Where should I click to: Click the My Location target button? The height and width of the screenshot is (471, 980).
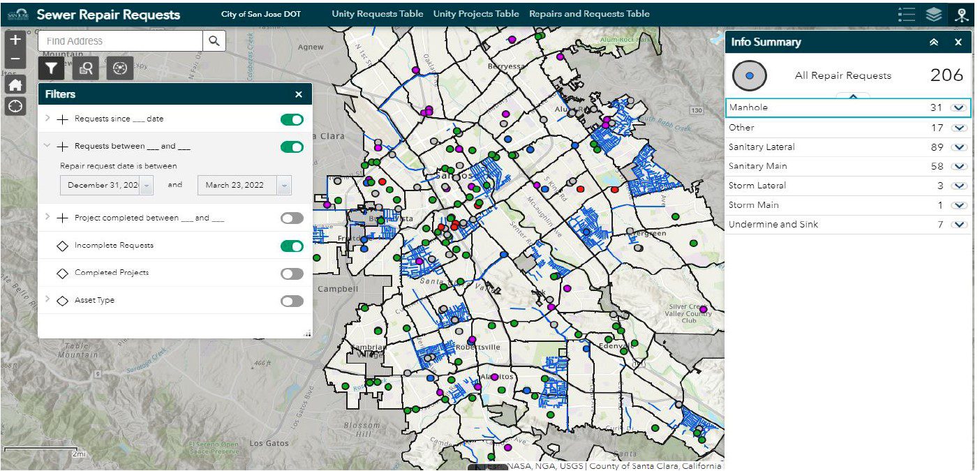[x=15, y=107]
